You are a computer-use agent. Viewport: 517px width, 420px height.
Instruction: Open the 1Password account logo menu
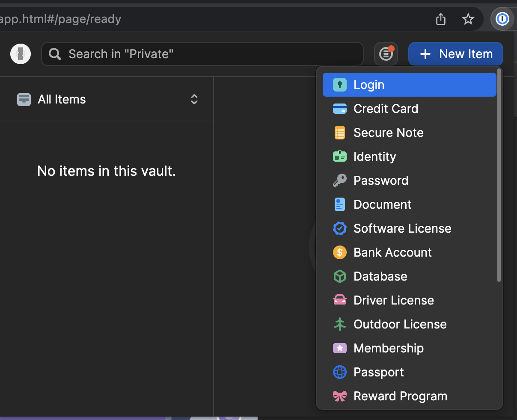tap(21, 54)
